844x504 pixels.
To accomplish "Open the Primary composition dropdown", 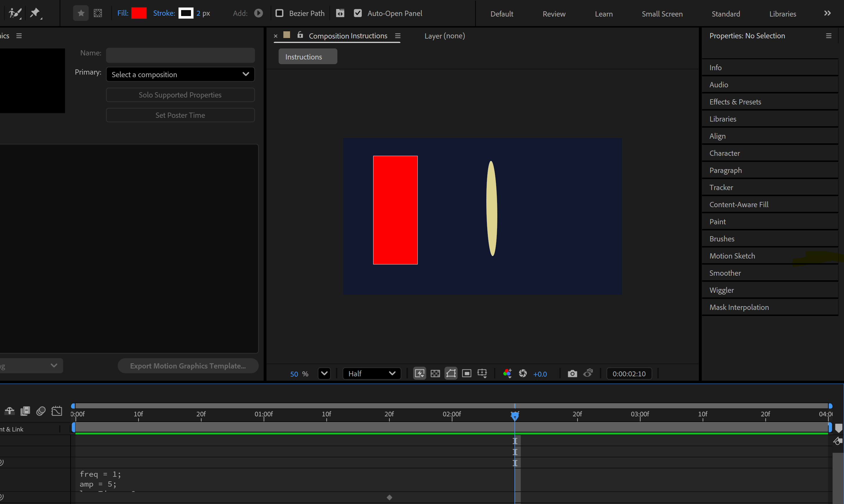I will point(180,74).
